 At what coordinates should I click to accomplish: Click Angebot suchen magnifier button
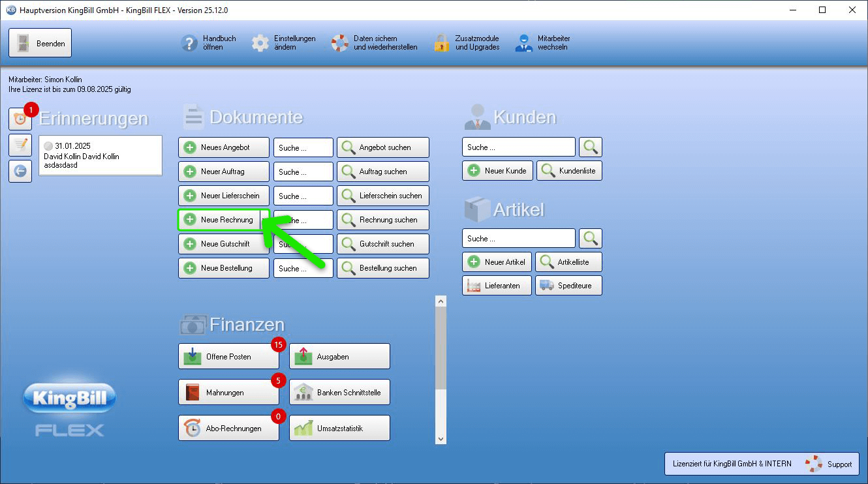click(x=383, y=147)
